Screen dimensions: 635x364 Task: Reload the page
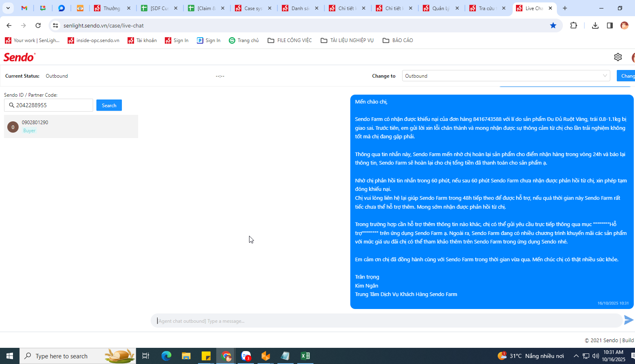pos(38,25)
